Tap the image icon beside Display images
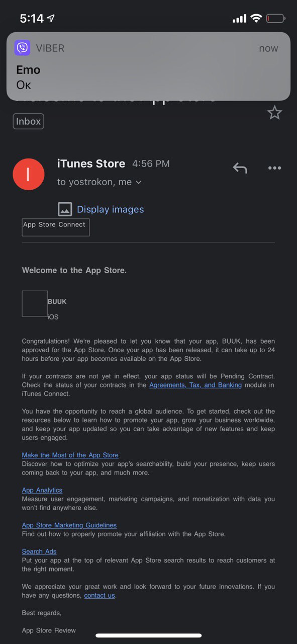This screenshot has height=644, width=297. click(65, 209)
